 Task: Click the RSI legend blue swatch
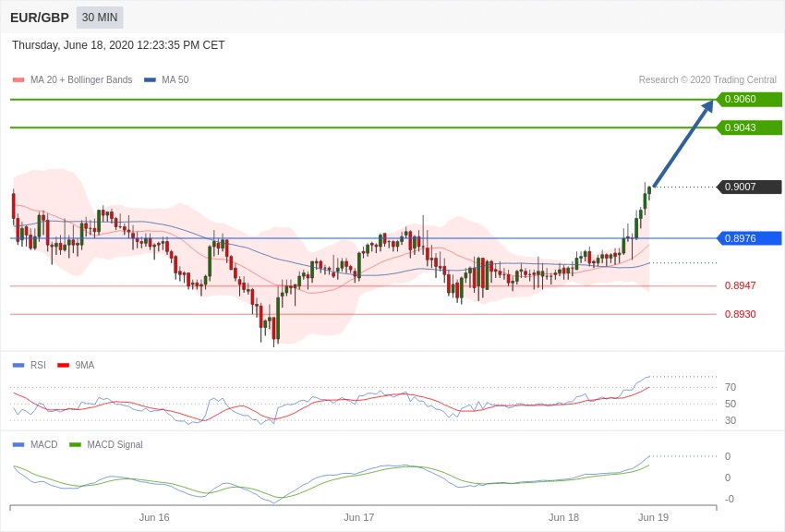click(18, 366)
